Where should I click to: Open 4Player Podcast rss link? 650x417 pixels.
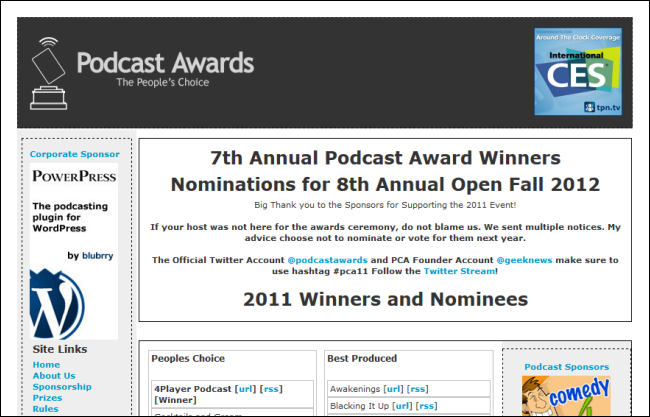click(271, 389)
